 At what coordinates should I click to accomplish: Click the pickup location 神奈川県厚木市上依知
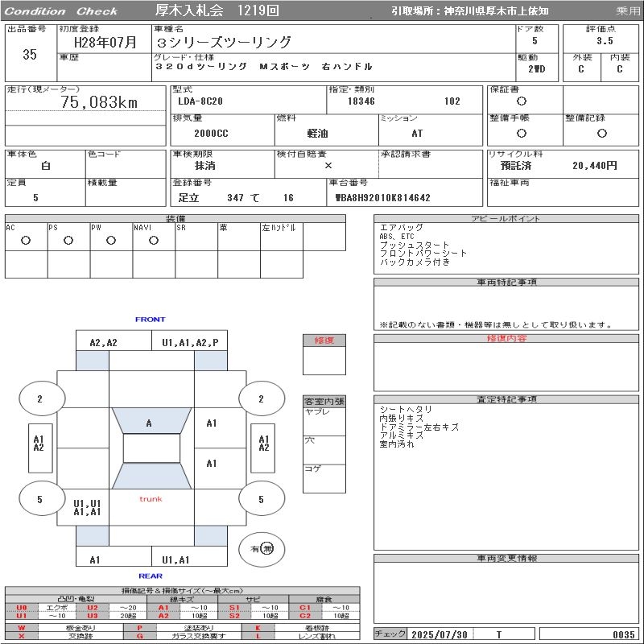tap(496, 11)
